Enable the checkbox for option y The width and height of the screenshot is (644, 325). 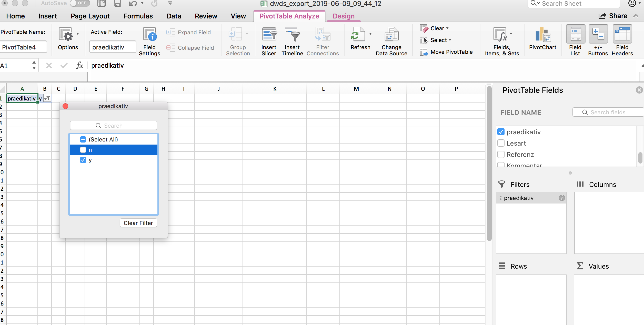tap(83, 160)
